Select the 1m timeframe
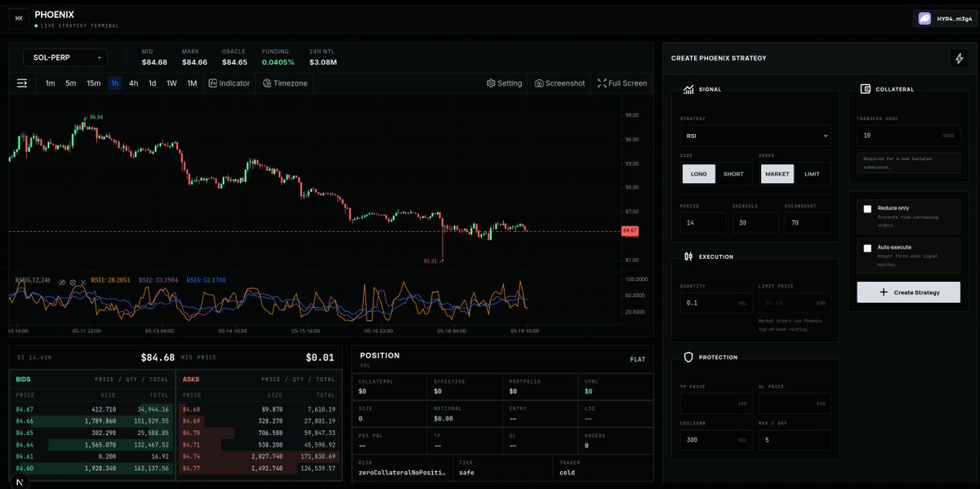The width and height of the screenshot is (980, 489). point(51,83)
